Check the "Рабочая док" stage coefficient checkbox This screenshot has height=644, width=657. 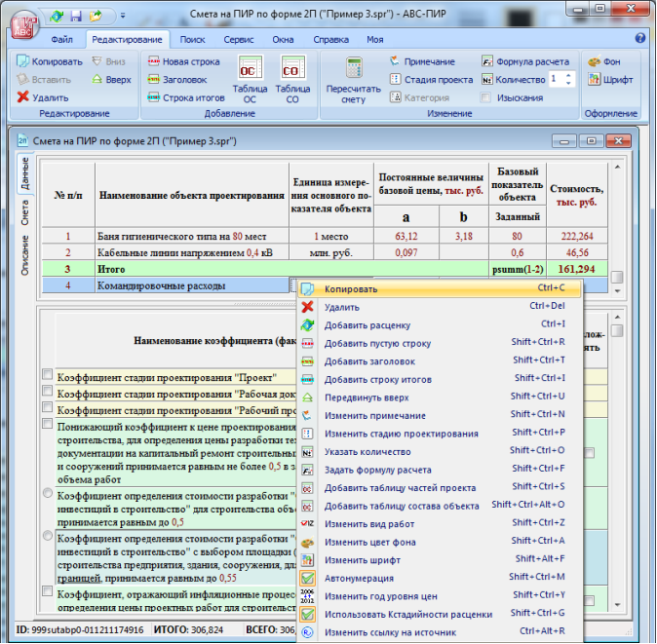pyautogui.click(x=48, y=391)
